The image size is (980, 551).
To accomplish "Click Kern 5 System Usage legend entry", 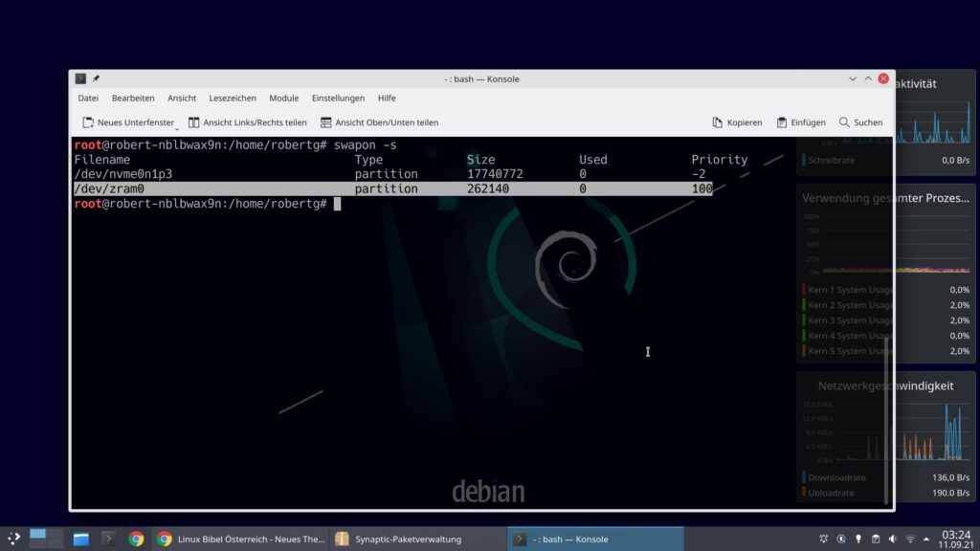I will click(x=849, y=351).
